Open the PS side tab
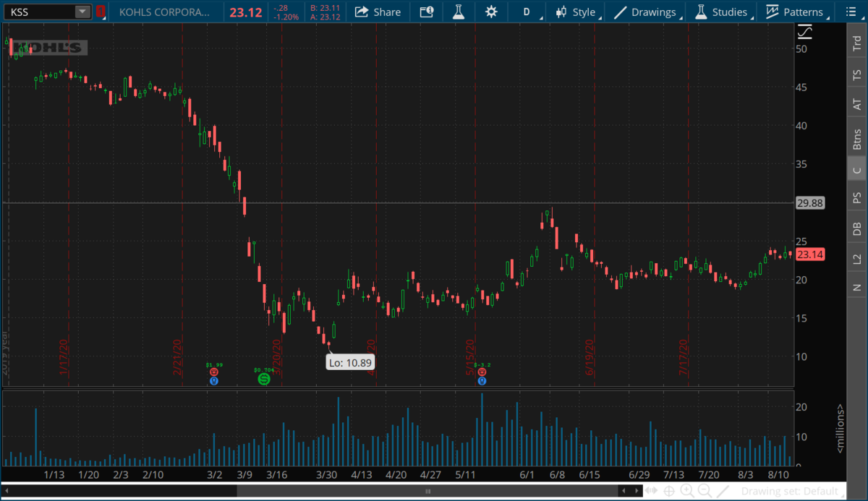 click(857, 198)
